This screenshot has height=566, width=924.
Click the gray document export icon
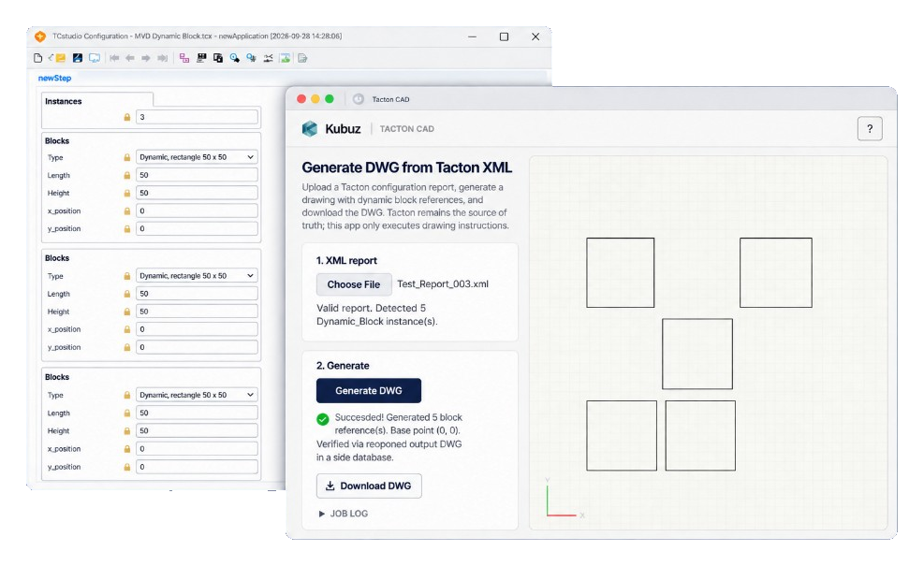pos(302,58)
